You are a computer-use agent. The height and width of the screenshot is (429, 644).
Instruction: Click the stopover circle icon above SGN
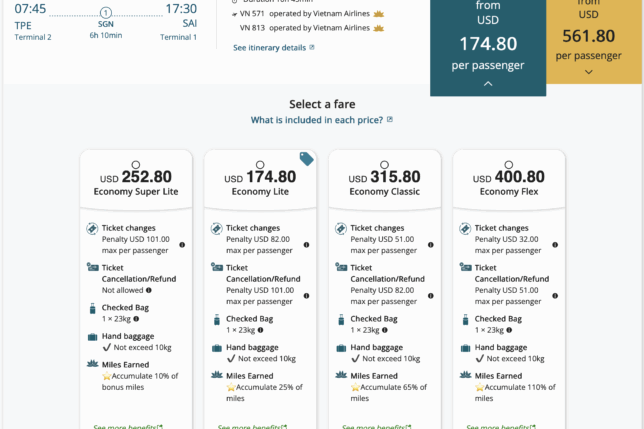(106, 12)
